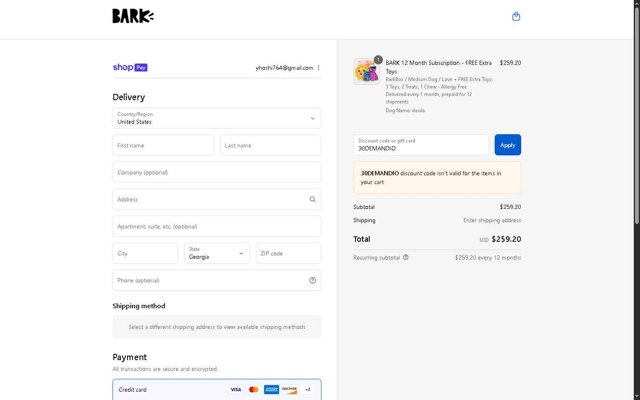Viewport: 640px width, 400px height.
Task: Click the Recurring subtotal label
Action: point(376,258)
